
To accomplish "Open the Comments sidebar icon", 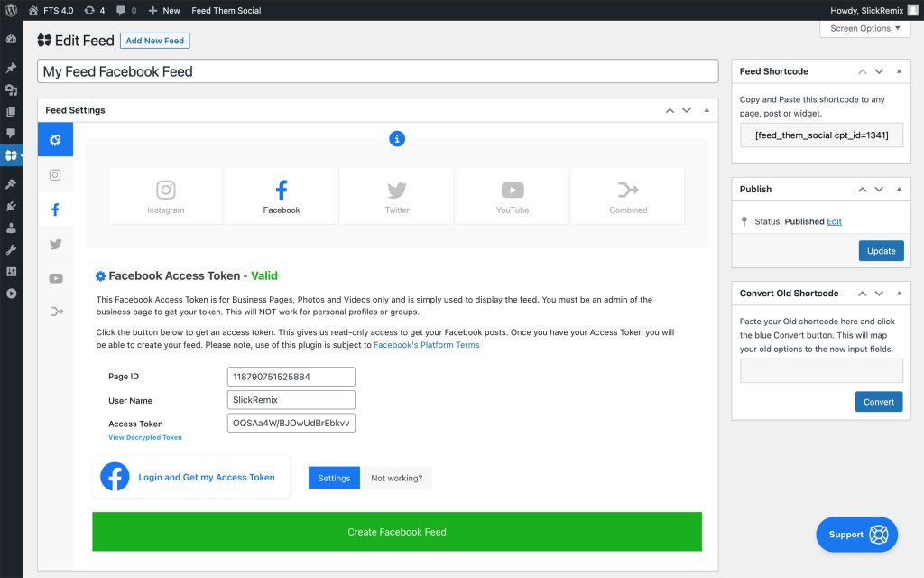I will [x=11, y=134].
